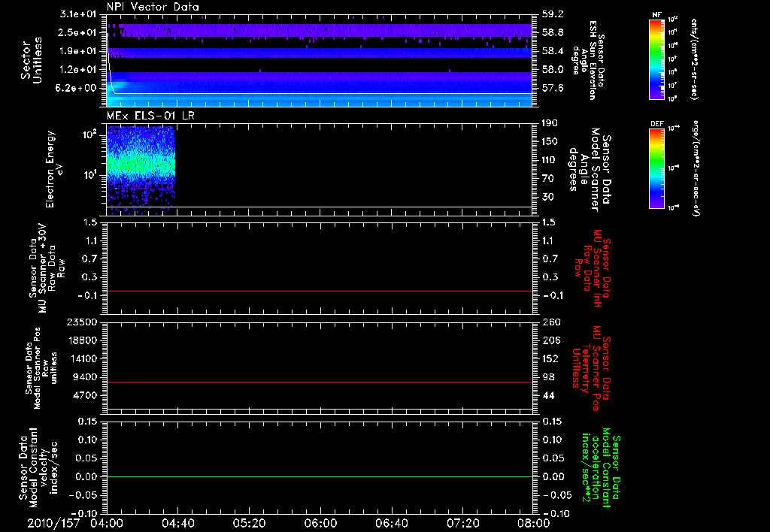
Task: Click the '18800' scanner position tick value
Action: point(83,340)
